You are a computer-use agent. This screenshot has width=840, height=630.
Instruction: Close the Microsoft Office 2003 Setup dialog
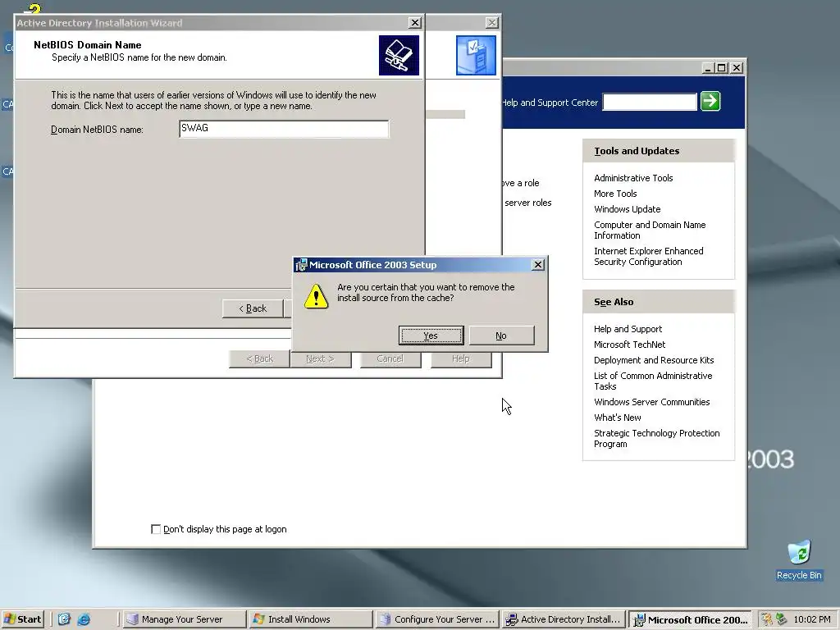pyautogui.click(x=538, y=265)
